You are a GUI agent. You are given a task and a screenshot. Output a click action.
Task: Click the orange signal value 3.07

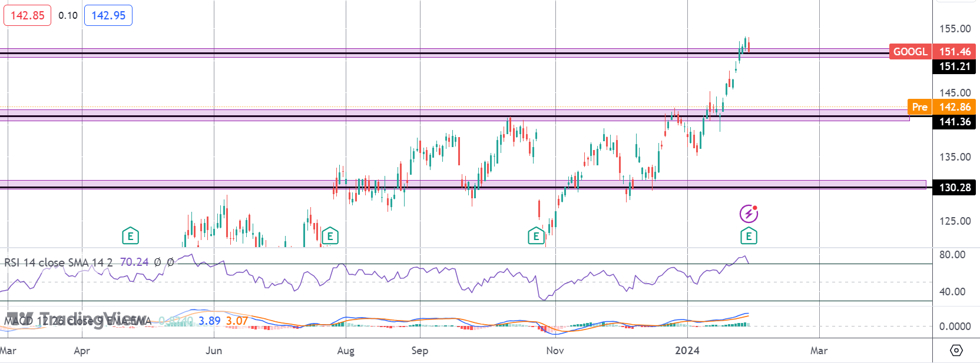(x=237, y=321)
